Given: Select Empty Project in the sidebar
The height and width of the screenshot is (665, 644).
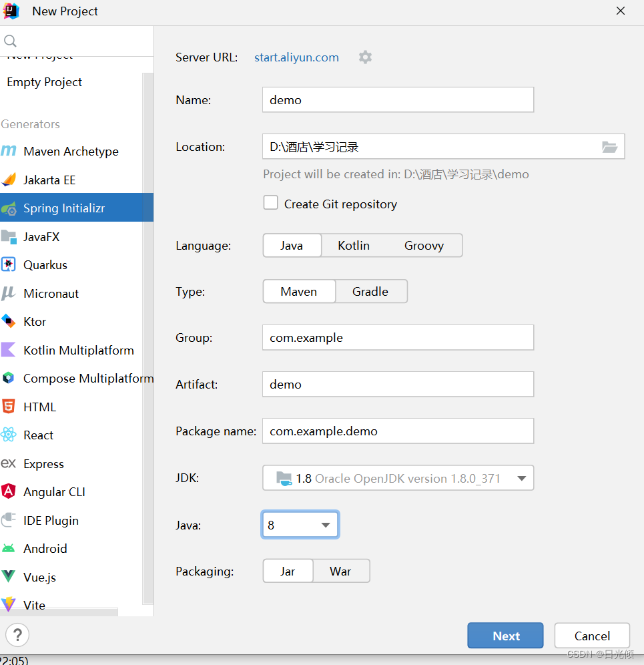Looking at the screenshot, I should (x=45, y=82).
